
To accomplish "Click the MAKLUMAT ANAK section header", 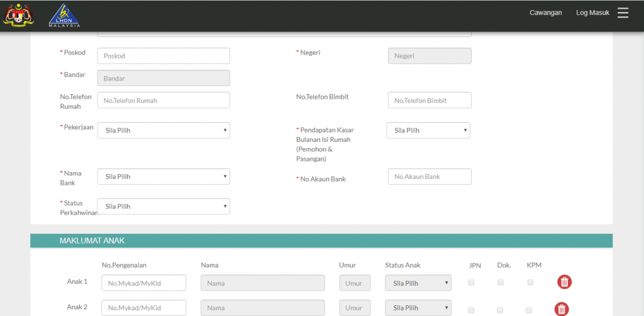I will point(321,241).
